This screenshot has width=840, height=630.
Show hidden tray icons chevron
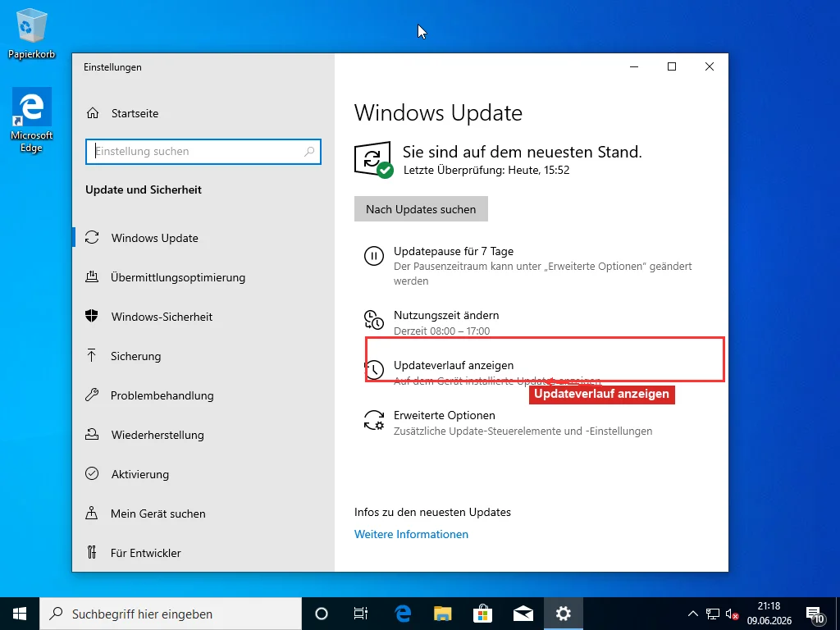(x=692, y=614)
